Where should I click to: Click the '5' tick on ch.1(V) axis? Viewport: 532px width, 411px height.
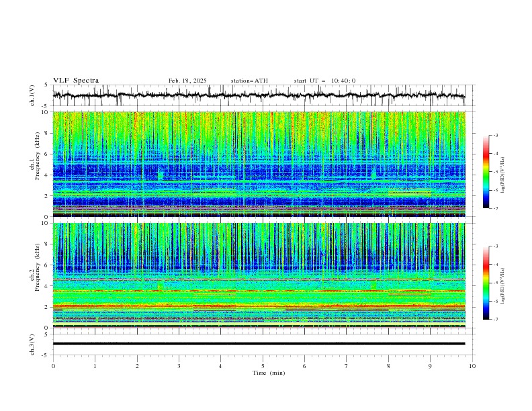(46, 85)
